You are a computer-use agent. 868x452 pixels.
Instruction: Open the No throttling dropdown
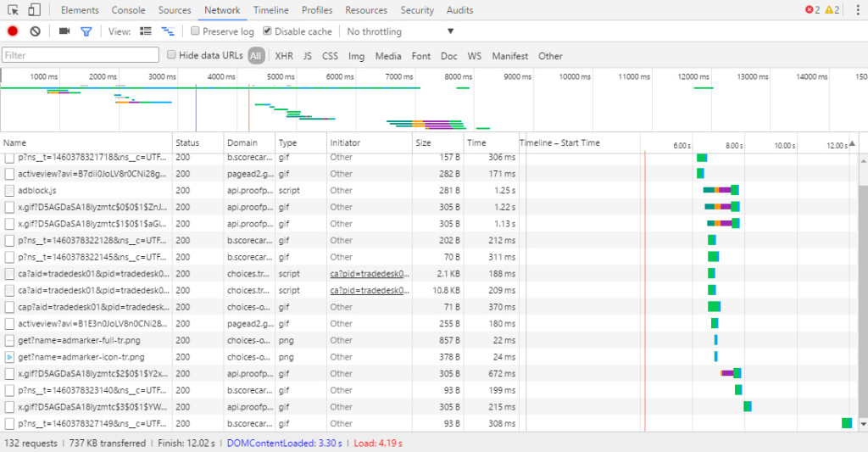(400, 31)
